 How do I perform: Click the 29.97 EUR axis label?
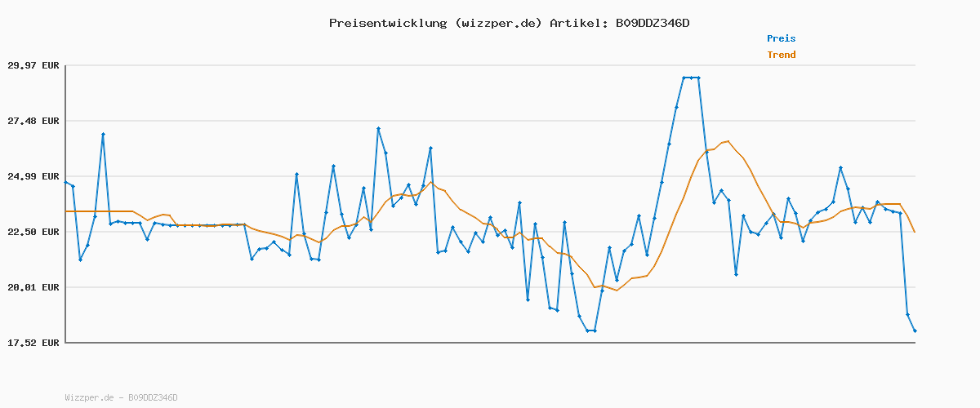click(33, 65)
